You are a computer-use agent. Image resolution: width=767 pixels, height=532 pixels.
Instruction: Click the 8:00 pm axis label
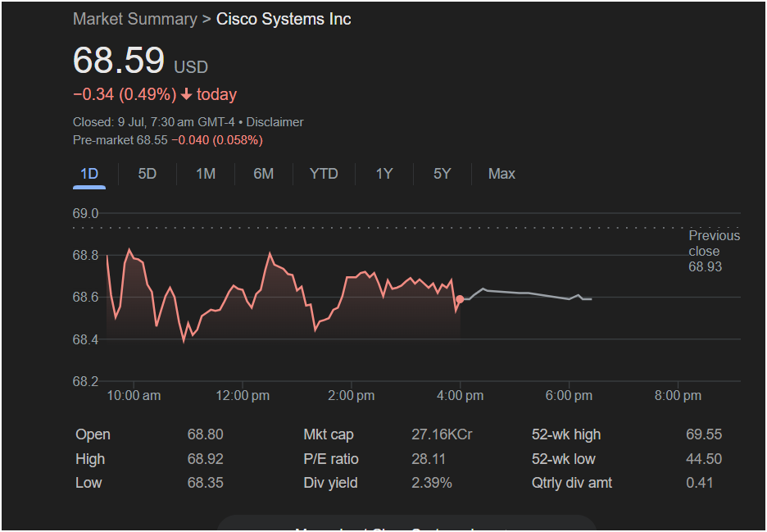click(x=678, y=395)
